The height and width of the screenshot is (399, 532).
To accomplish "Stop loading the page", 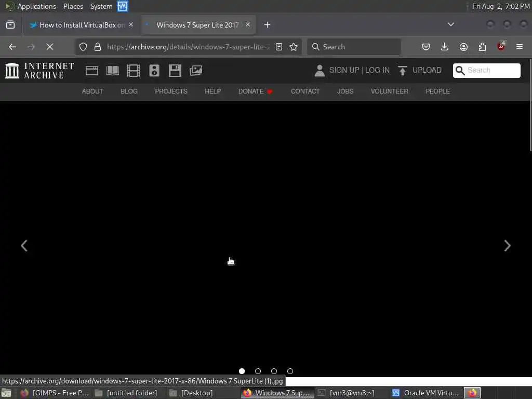I will coord(50,47).
